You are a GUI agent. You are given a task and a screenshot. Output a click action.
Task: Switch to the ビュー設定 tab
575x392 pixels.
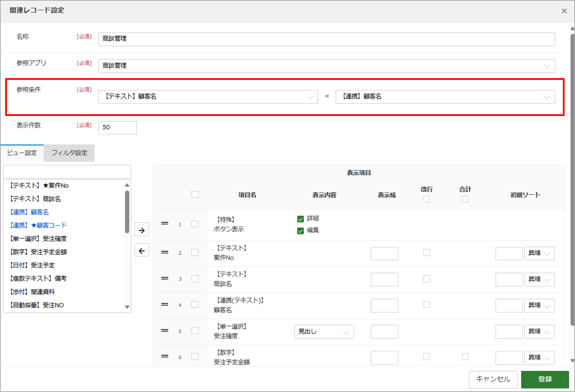[x=22, y=153]
